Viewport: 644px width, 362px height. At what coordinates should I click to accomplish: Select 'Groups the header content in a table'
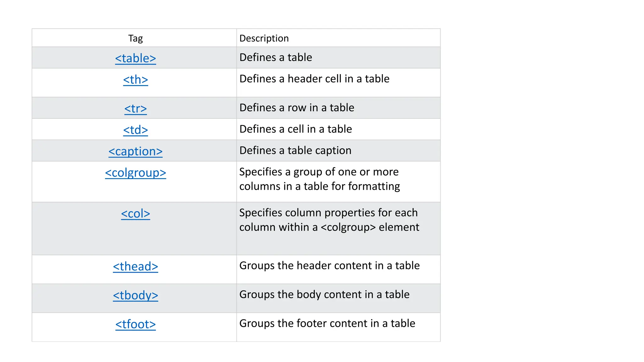[x=330, y=266]
